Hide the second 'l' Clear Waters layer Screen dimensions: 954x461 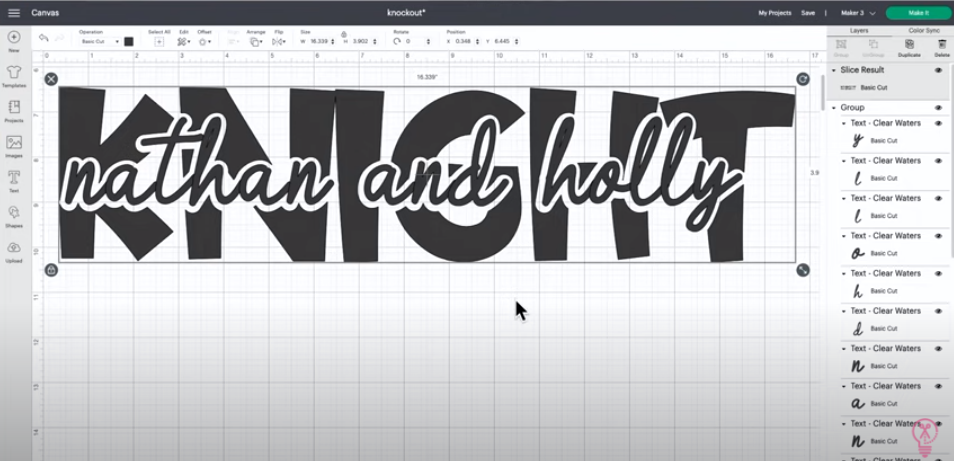coord(938,198)
